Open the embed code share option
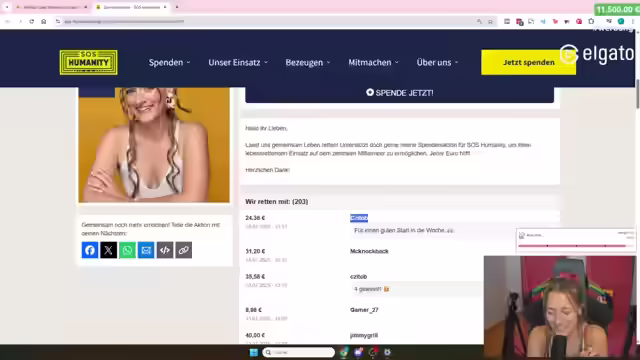This screenshot has height=360, width=640. click(165, 250)
